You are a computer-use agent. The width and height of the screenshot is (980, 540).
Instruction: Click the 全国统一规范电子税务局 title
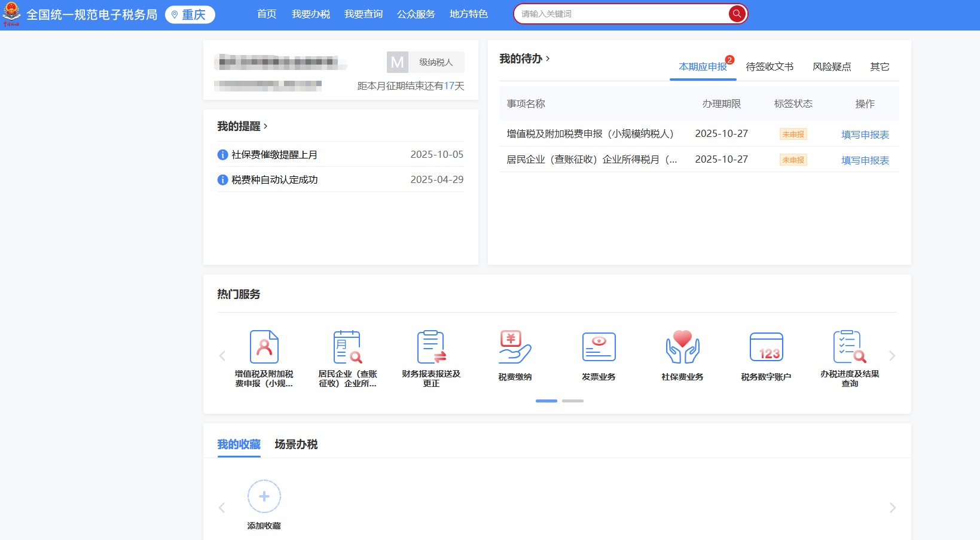(x=92, y=15)
